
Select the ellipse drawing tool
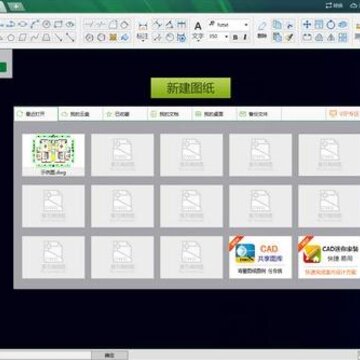pos(23,24)
